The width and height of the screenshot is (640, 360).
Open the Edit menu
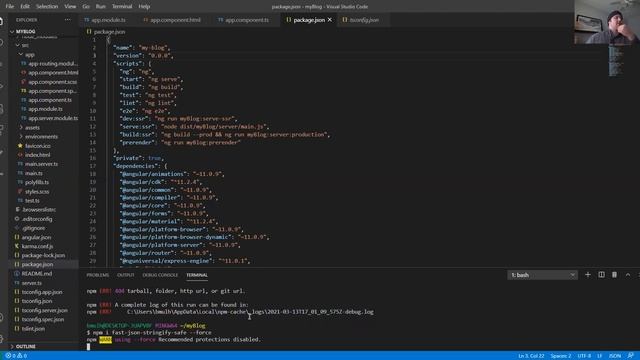(x=25, y=7)
